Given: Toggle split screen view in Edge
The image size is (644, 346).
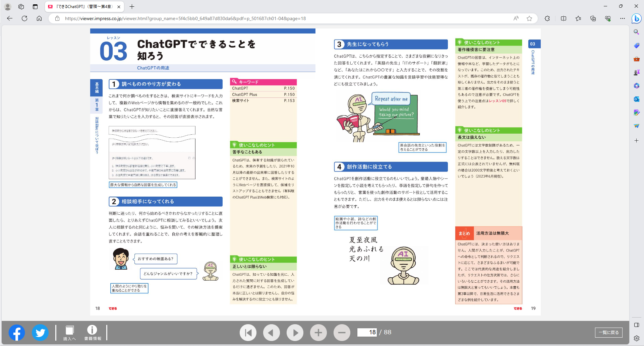Looking at the screenshot, I should pyautogui.click(x=563, y=19).
